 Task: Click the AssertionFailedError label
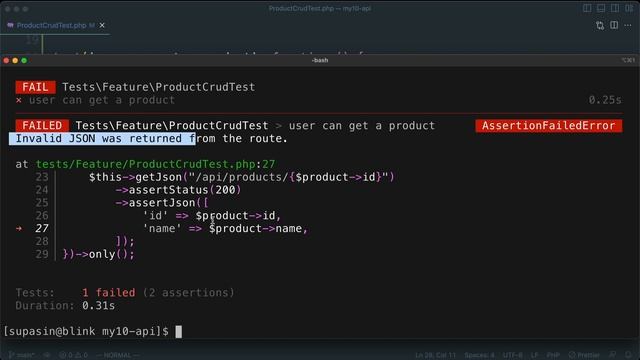tap(549, 125)
